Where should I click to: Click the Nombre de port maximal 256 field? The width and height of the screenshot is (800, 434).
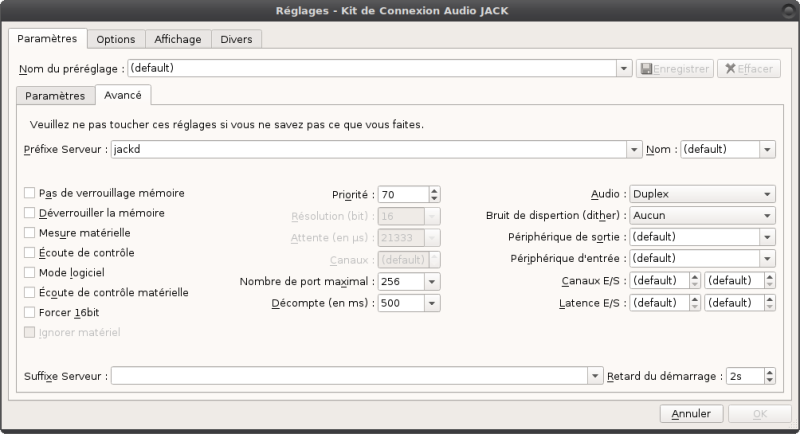(x=401, y=282)
